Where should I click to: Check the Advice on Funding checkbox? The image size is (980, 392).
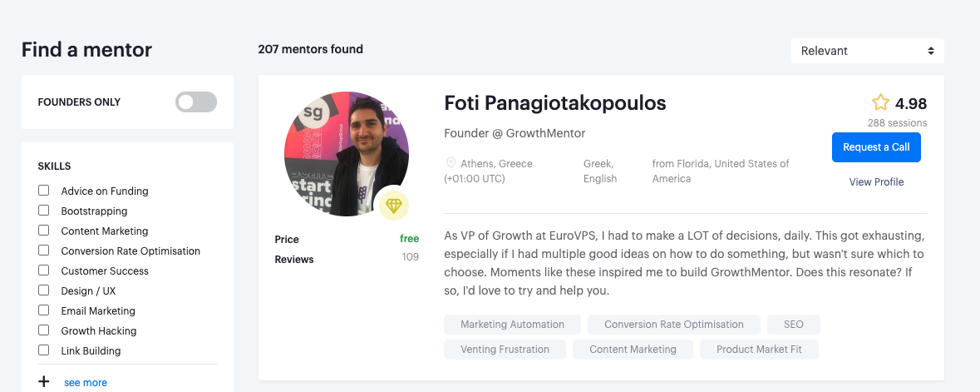(x=44, y=191)
